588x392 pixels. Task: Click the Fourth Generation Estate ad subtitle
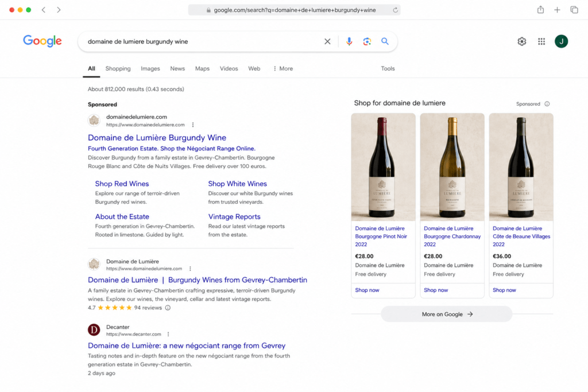(x=171, y=149)
